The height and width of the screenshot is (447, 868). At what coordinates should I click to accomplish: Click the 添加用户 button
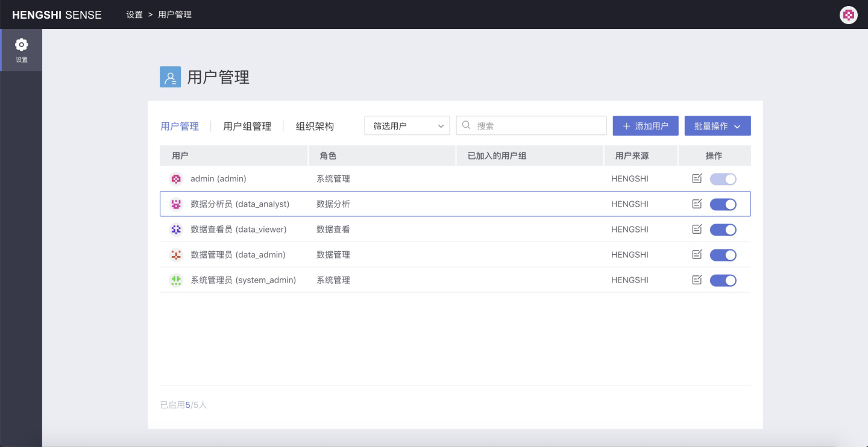[x=645, y=126]
